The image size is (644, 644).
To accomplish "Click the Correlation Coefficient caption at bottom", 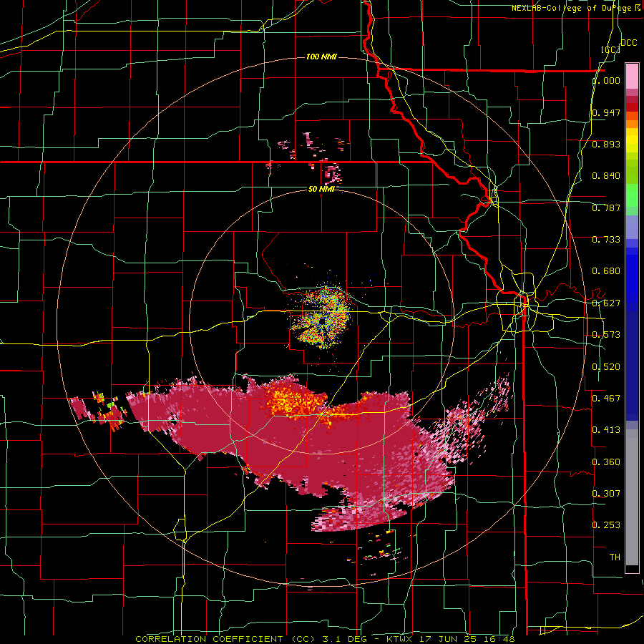I will [324, 639].
